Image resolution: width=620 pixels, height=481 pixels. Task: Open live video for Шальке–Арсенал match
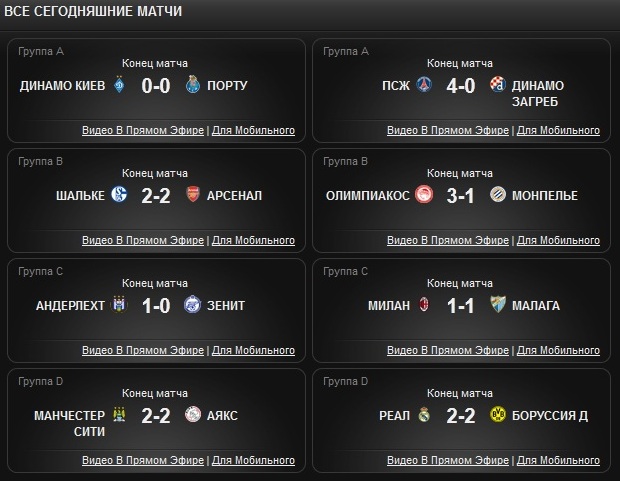point(143,241)
